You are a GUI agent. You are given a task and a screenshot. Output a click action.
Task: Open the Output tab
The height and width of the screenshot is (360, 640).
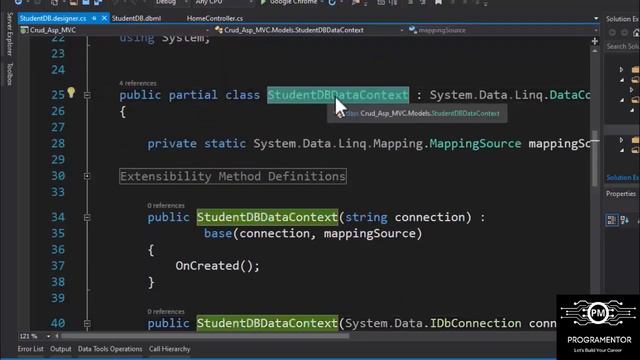pos(60,349)
